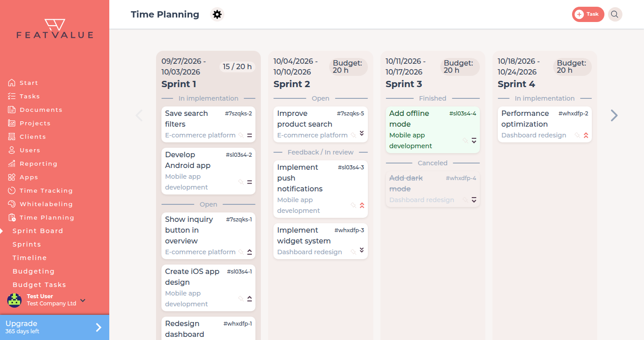Click task ID #whxdfp-1
Screen dimensions: 644x340
point(237,324)
